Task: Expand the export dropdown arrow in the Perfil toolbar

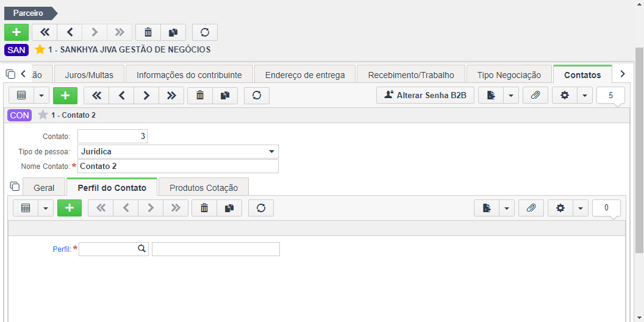Action: (x=506, y=208)
